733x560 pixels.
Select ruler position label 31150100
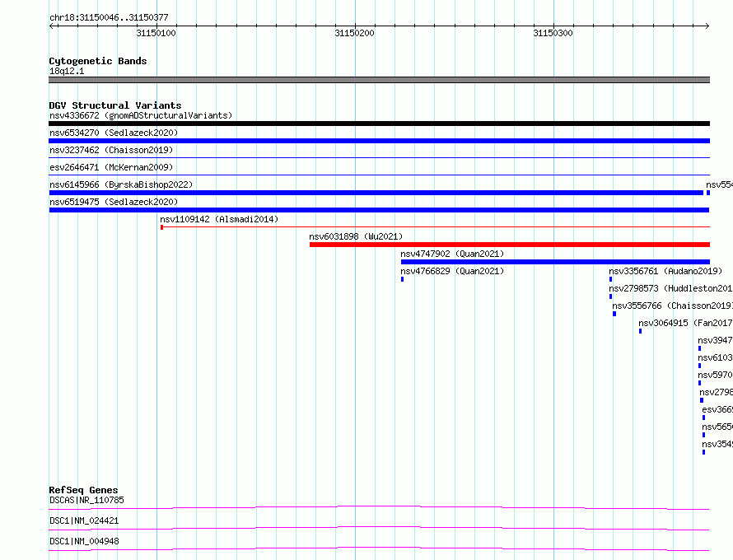pyautogui.click(x=156, y=33)
